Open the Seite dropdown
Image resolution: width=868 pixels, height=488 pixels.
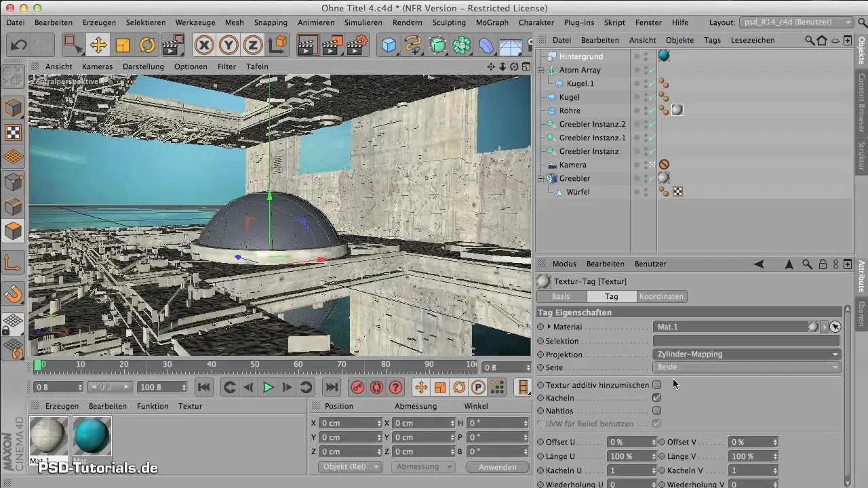coord(747,367)
